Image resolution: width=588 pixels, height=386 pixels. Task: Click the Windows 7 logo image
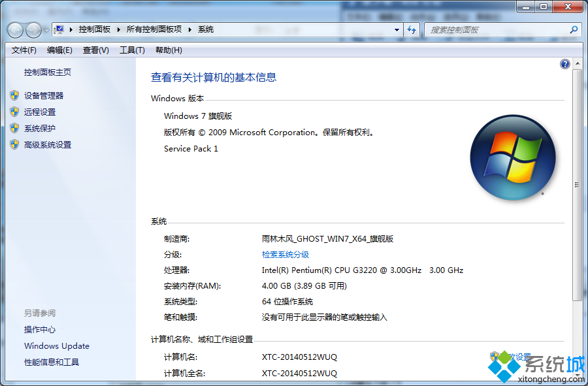513,157
